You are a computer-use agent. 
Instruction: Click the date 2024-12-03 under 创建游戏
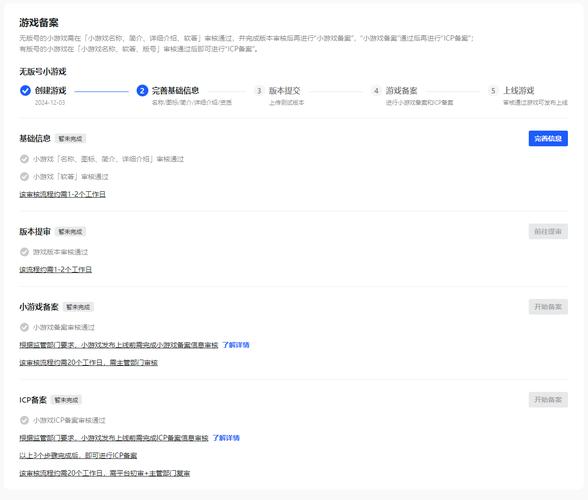coord(50,102)
